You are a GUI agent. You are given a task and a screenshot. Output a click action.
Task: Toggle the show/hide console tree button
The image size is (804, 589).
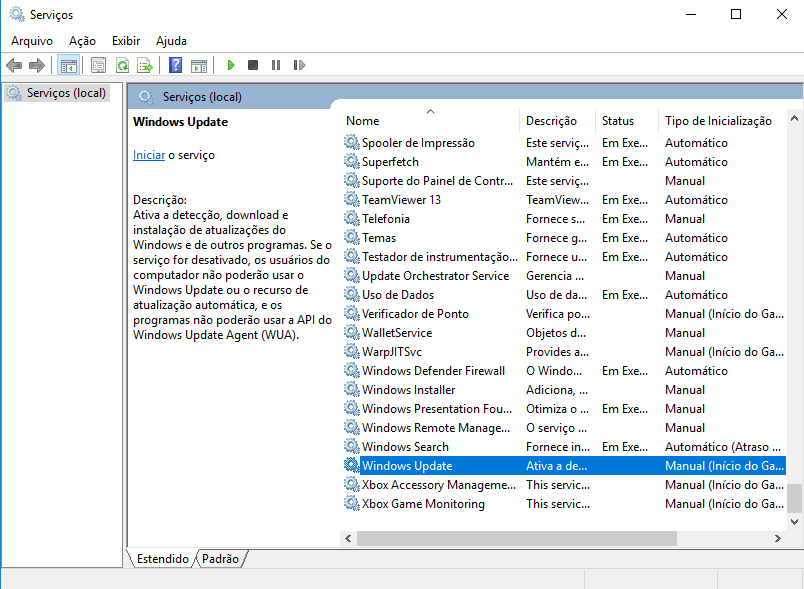pyautogui.click(x=68, y=66)
